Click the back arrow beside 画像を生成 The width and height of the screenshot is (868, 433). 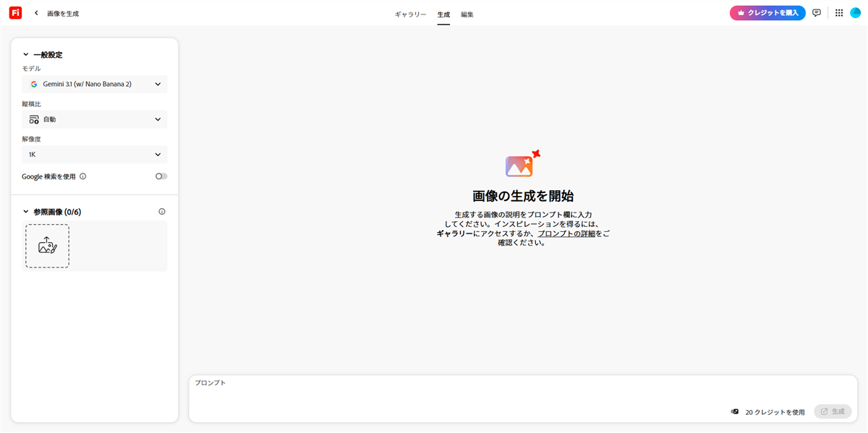[36, 13]
